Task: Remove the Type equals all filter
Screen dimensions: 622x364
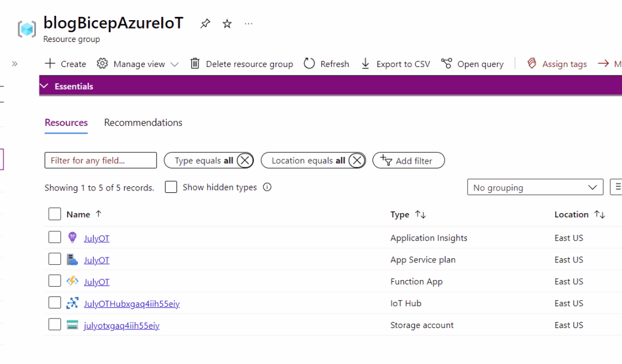Action: (x=245, y=161)
